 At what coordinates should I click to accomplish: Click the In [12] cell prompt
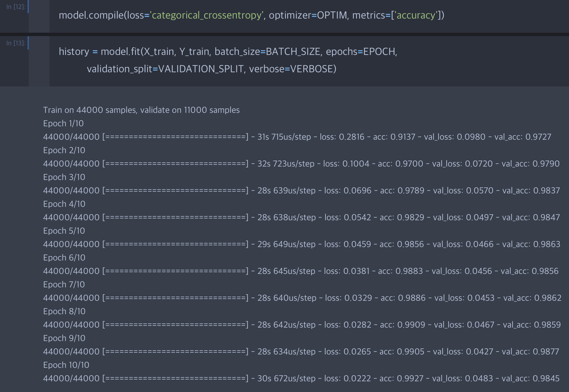coord(16,7)
